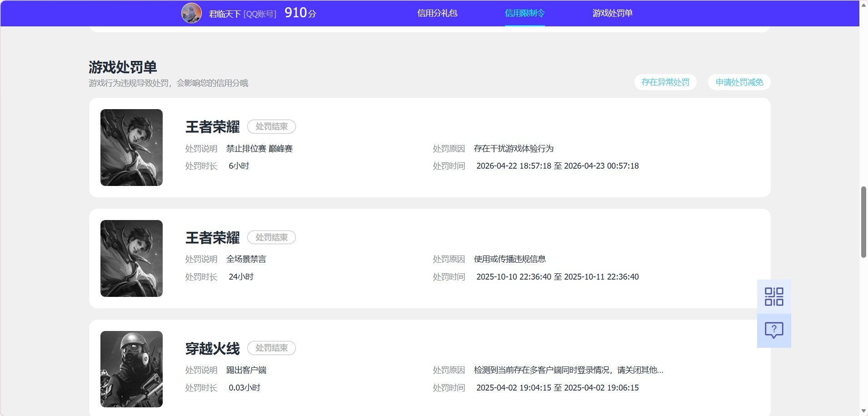
Task: Click 处罚结束 badge on 6小时 penalty
Action: click(271, 126)
